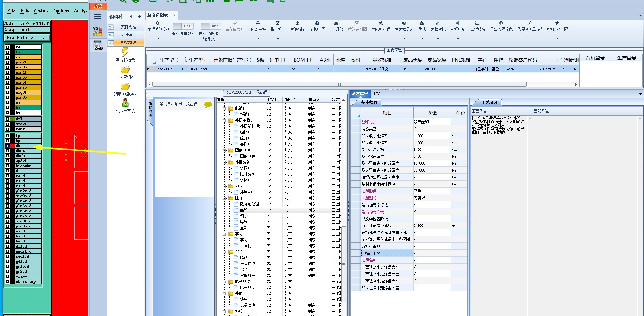Close the 新流程指示 tab
The width and height of the screenshot is (644, 316).
(174, 15)
